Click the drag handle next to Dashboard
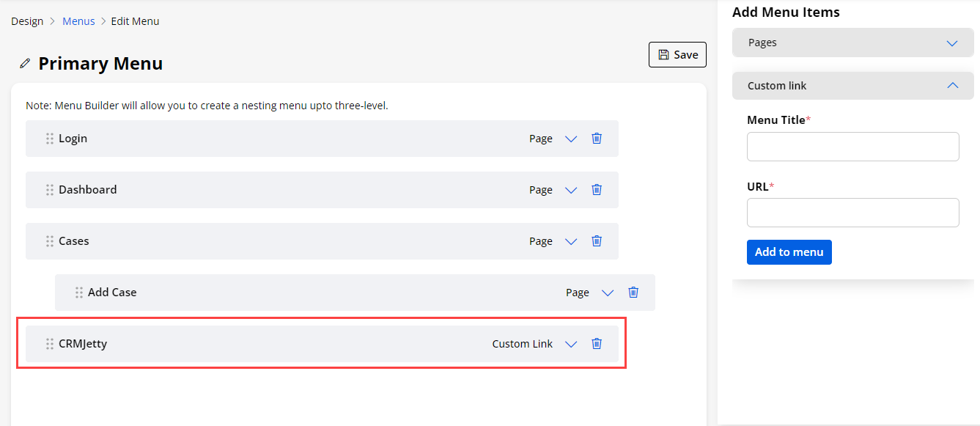 [50, 190]
